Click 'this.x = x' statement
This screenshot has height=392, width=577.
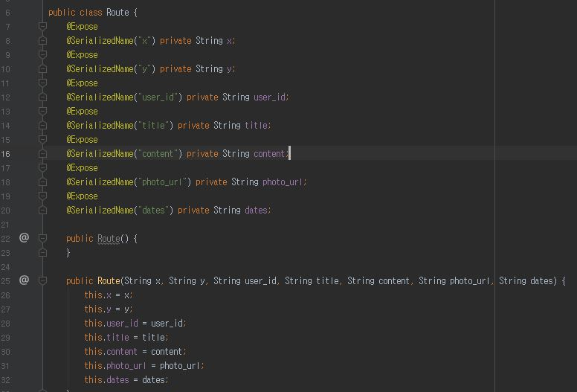tap(108, 295)
